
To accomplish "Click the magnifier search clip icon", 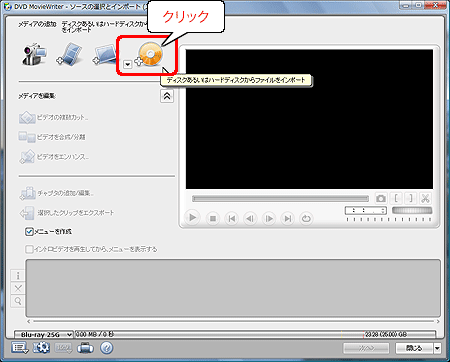I will tap(18, 301).
